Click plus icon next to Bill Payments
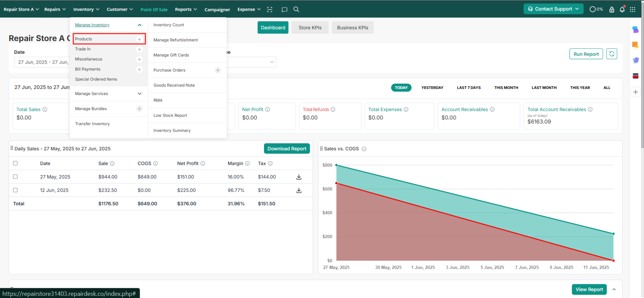Screen dimensions: 644x298 click(x=139, y=69)
